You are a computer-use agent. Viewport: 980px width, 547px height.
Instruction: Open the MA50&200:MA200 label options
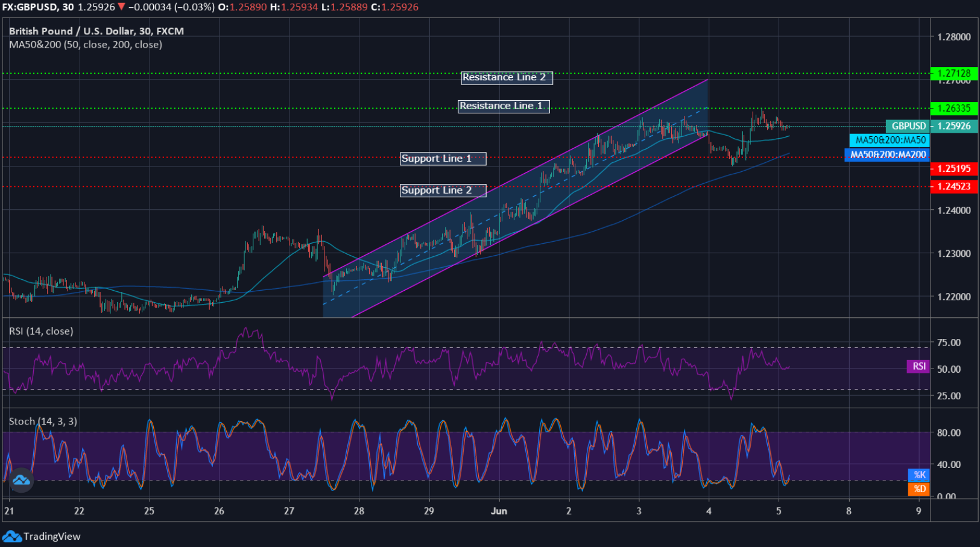[x=887, y=155]
